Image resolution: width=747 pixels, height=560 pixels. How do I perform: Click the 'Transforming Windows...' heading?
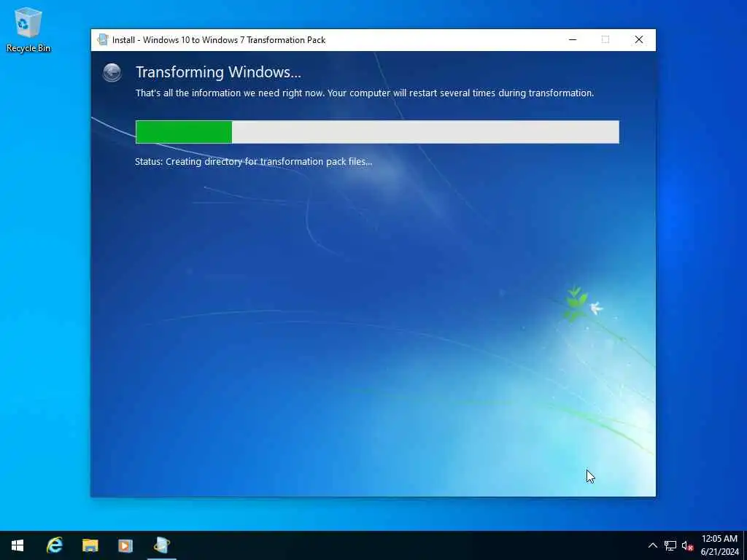point(218,72)
